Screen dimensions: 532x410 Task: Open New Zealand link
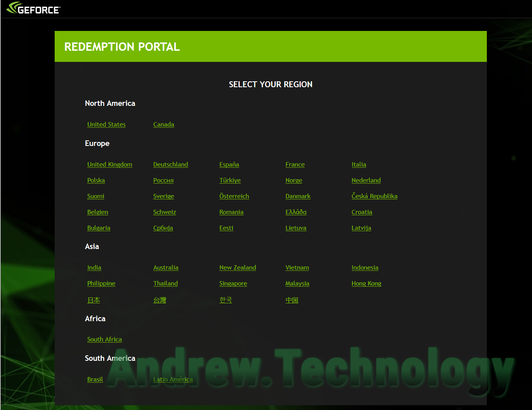click(238, 268)
